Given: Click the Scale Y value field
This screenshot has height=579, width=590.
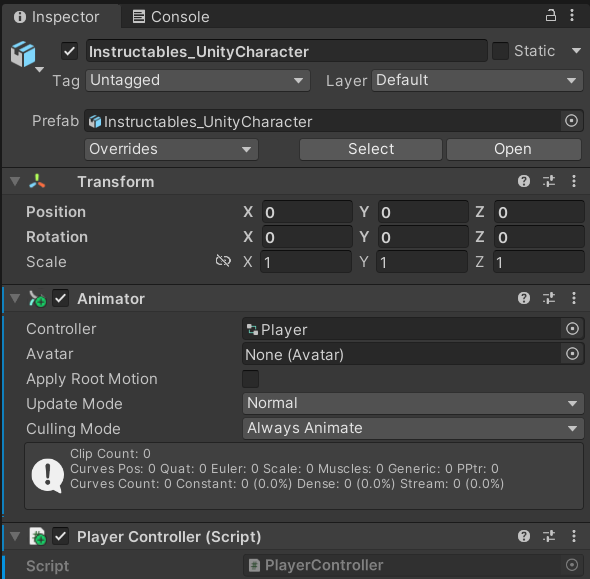Looking at the screenshot, I should pyautogui.click(x=422, y=262).
